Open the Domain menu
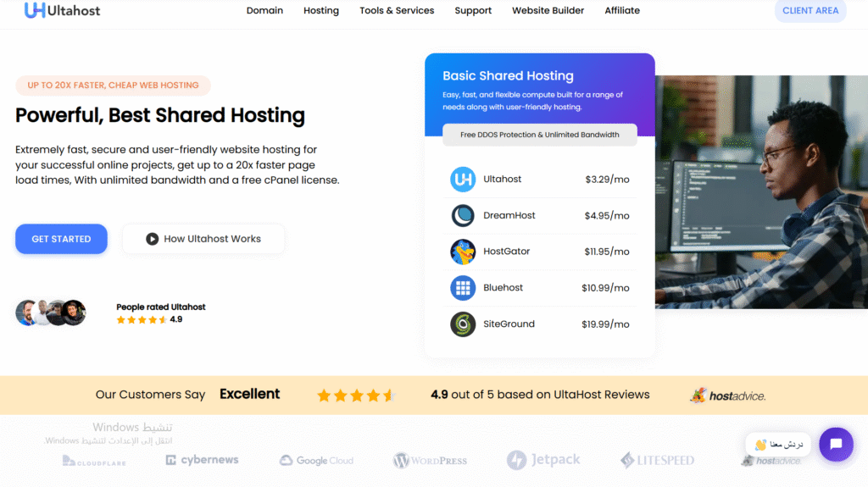This screenshot has width=868, height=487. [264, 11]
